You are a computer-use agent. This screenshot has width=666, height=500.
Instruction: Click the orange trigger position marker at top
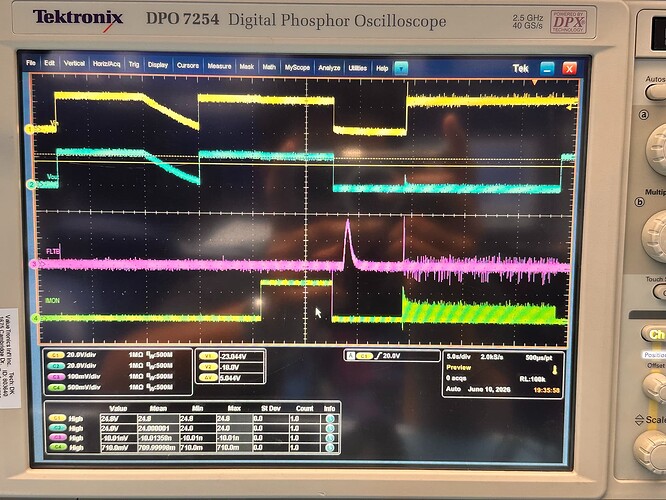point(535,82)
